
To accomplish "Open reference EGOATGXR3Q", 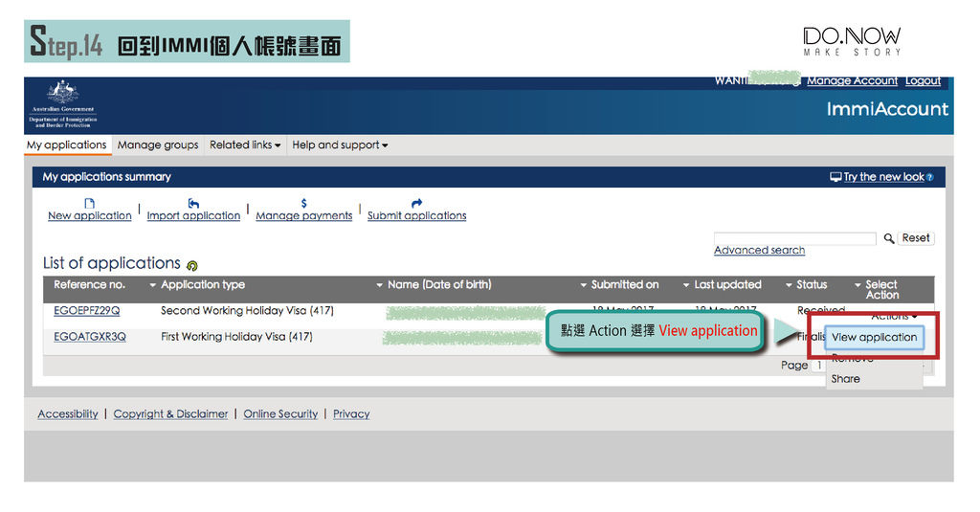I will coord(89,337).
